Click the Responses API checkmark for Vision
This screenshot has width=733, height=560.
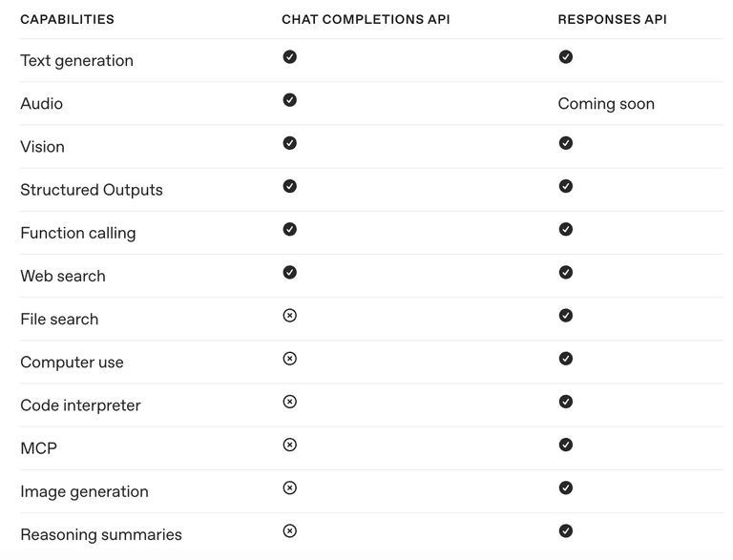tap(566, 143)
